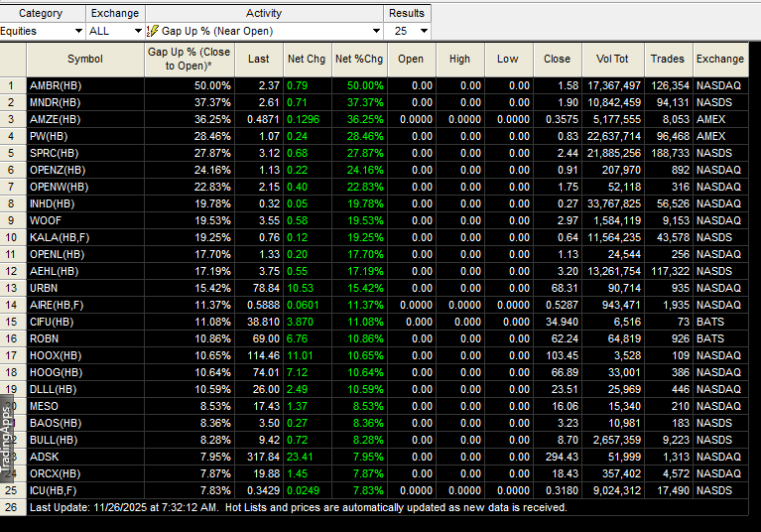Click INHD volume 33,767,825
This screenshot has height=532, width=761.
coord(614,203)
